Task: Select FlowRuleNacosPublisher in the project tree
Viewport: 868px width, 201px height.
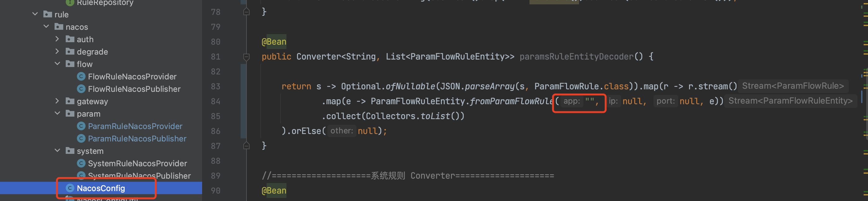Action: [134, 89]
